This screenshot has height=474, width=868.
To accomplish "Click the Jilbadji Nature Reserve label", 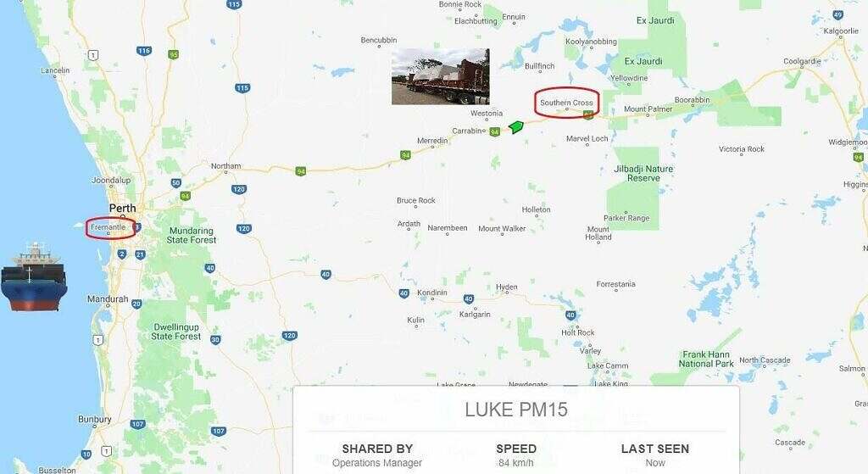I will 643,173.
